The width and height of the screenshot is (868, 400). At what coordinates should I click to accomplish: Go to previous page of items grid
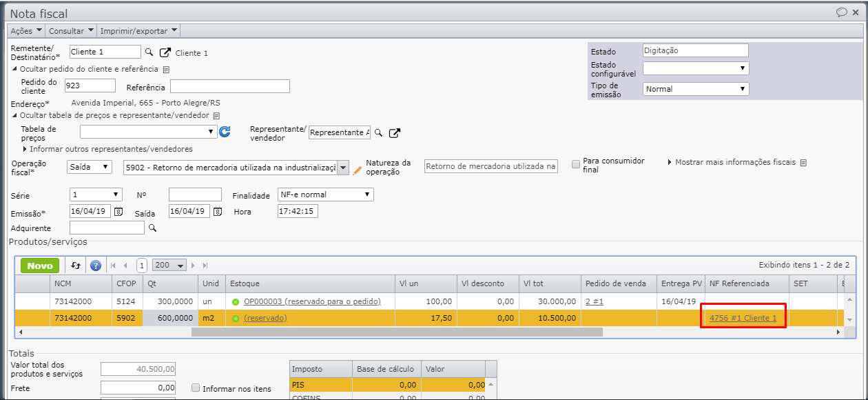(125, 266)
